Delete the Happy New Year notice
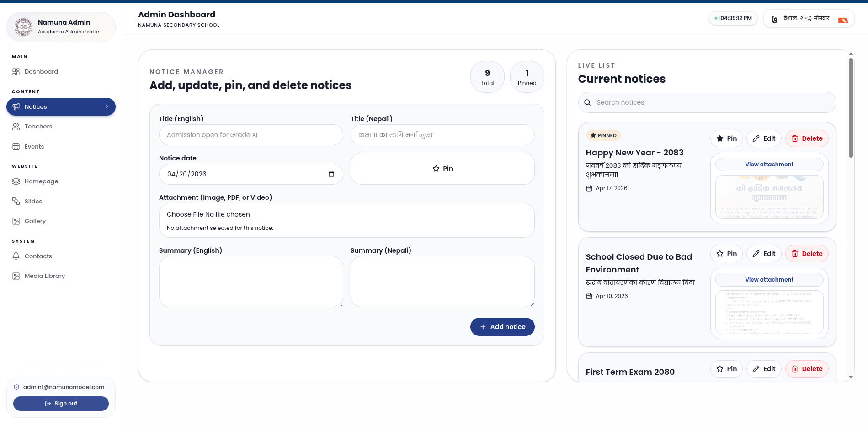Screen dimensions: 868x426 coord(806,138)
